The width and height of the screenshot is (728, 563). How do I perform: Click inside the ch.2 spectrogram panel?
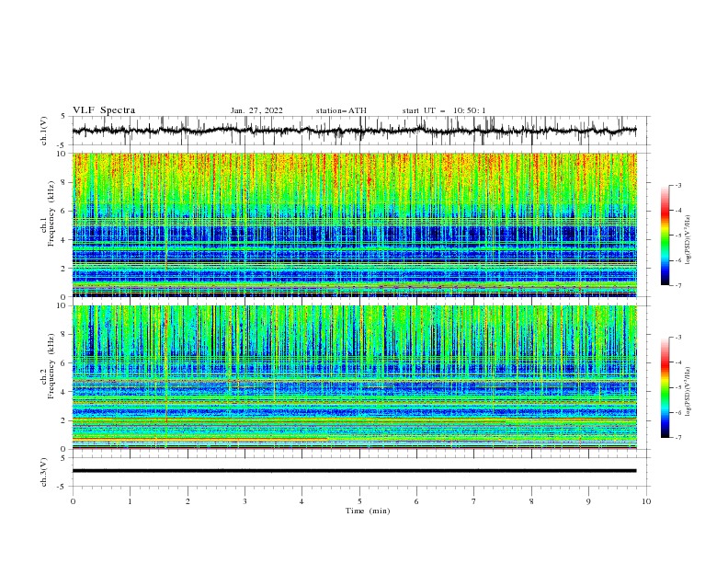tap(354, 377)
